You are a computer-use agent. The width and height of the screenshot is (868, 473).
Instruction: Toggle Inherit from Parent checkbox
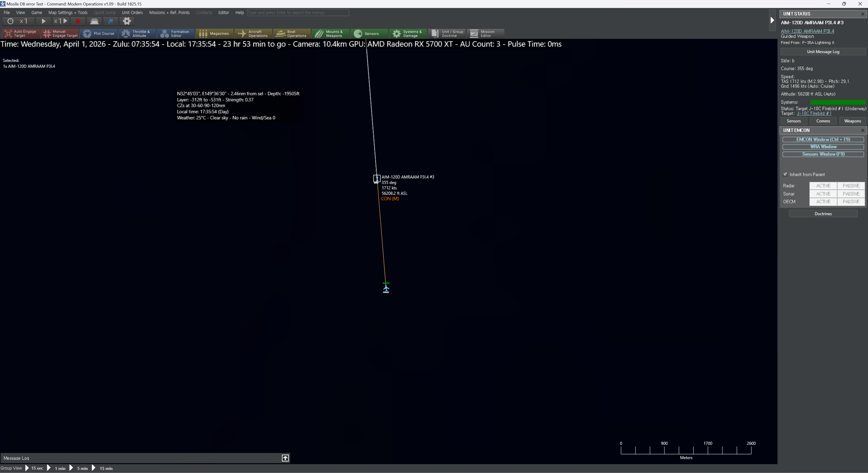coord(785,174)
